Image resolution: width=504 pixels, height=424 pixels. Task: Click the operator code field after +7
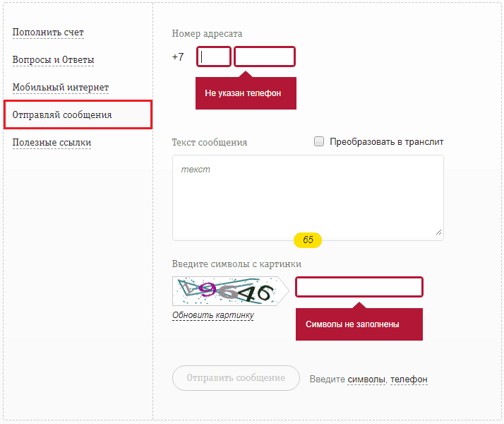(x=214, y=57)
